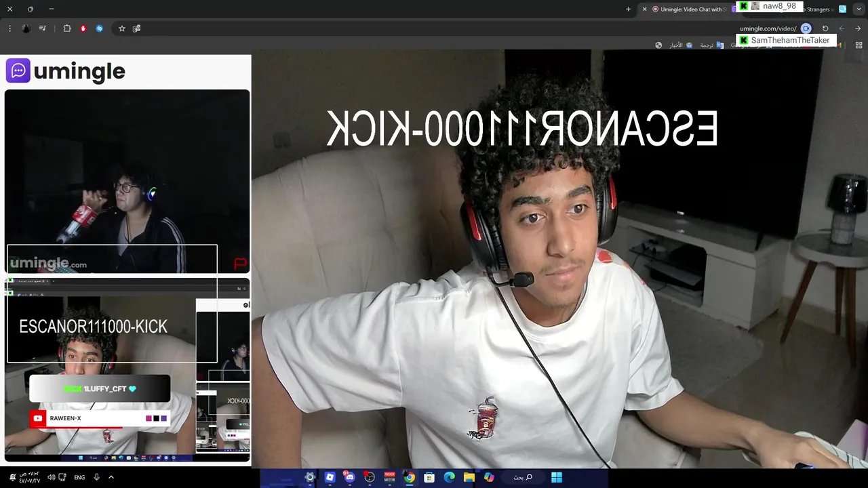This screenshot has width=868, height=488.
Task: Click the stranger's video feed
Action: click(127, 181)
